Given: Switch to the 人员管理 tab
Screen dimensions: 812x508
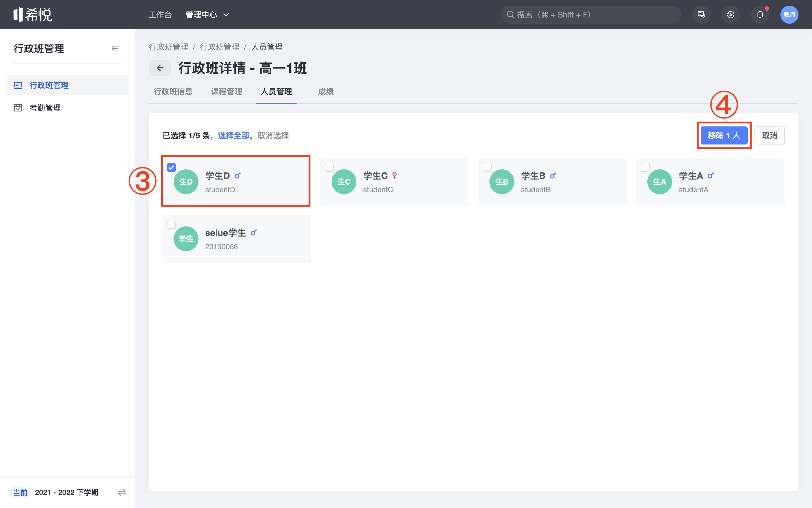Looking at the screenshot, I should coord(276,91).
